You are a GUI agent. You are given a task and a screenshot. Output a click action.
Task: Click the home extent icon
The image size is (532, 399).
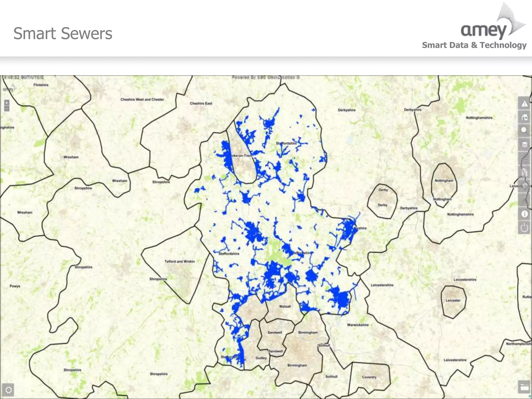524,117
